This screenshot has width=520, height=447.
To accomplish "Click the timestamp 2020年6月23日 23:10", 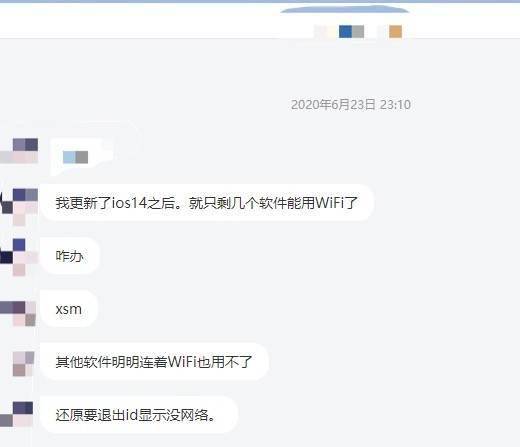I will pos(351,105).
